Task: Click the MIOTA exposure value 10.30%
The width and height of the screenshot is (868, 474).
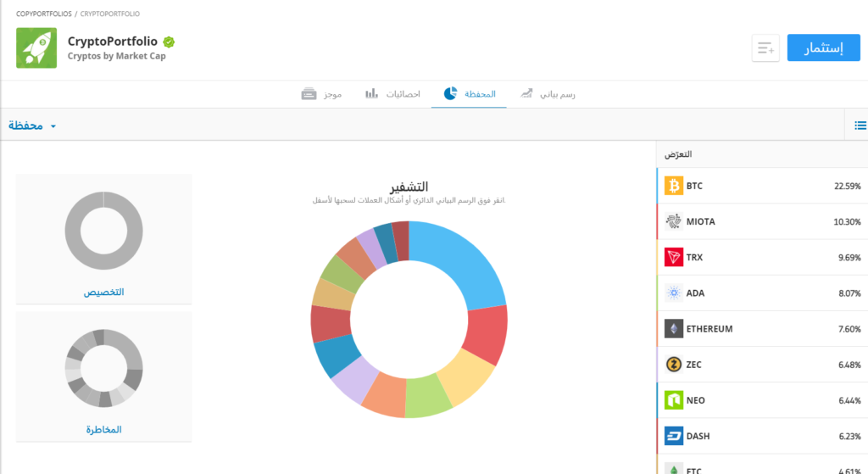Action: pos(847,221)
